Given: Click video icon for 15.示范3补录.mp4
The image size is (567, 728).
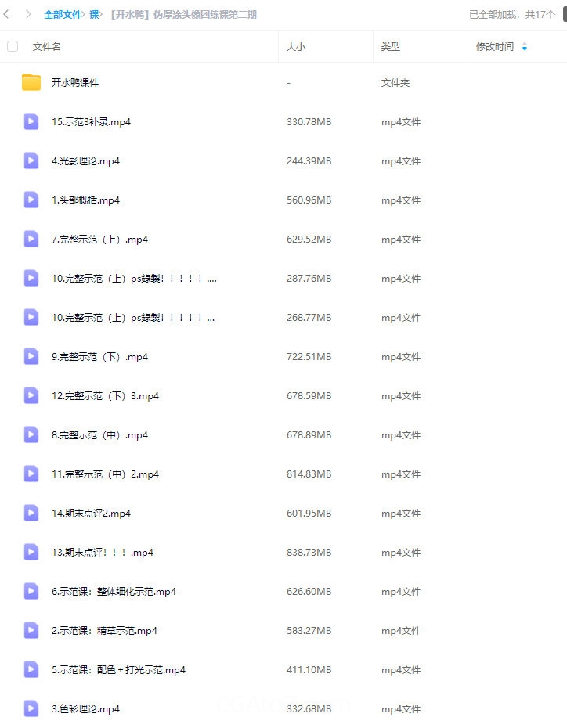Looking at the screenshot, I should tap(31, 121).
